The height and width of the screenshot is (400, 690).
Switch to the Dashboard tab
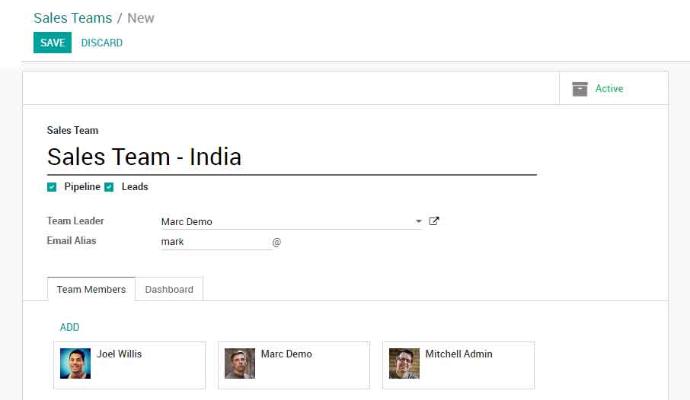[169, 289]
